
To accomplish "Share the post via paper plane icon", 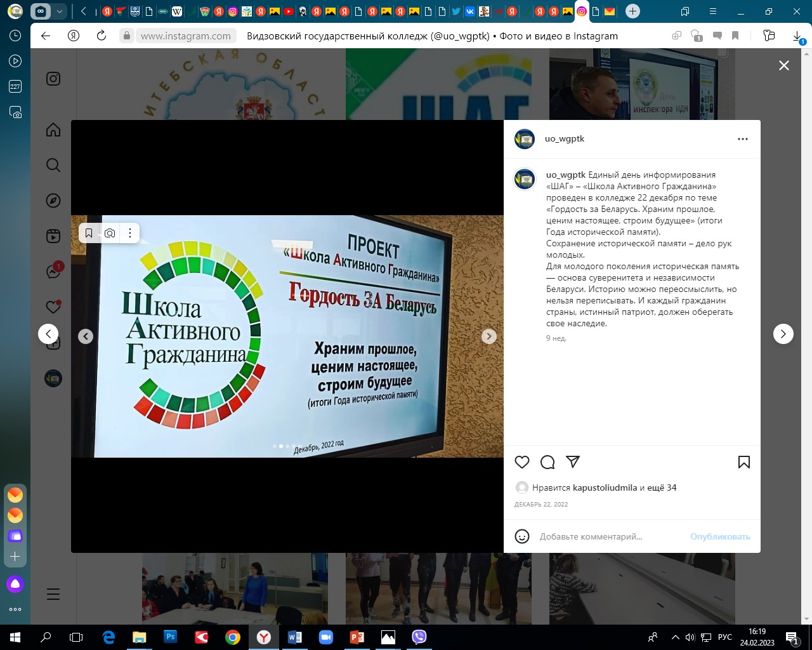I will [573, 462].
